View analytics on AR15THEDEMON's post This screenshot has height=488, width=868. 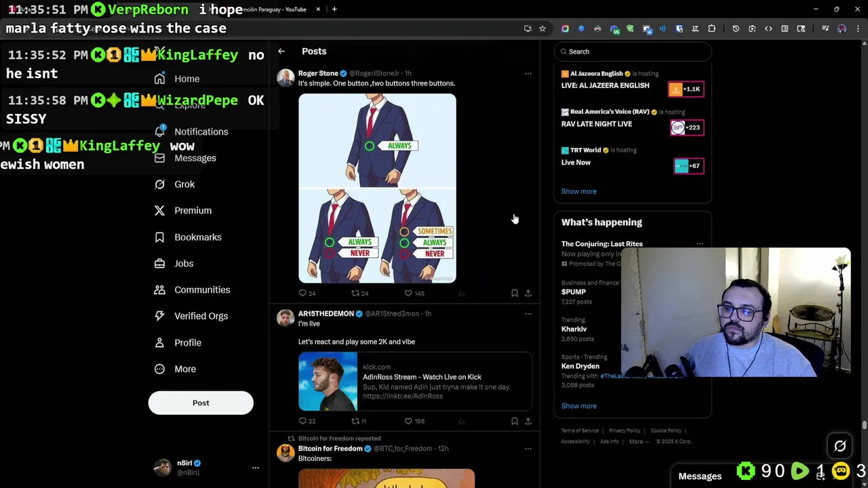click(x=461, y=421)
